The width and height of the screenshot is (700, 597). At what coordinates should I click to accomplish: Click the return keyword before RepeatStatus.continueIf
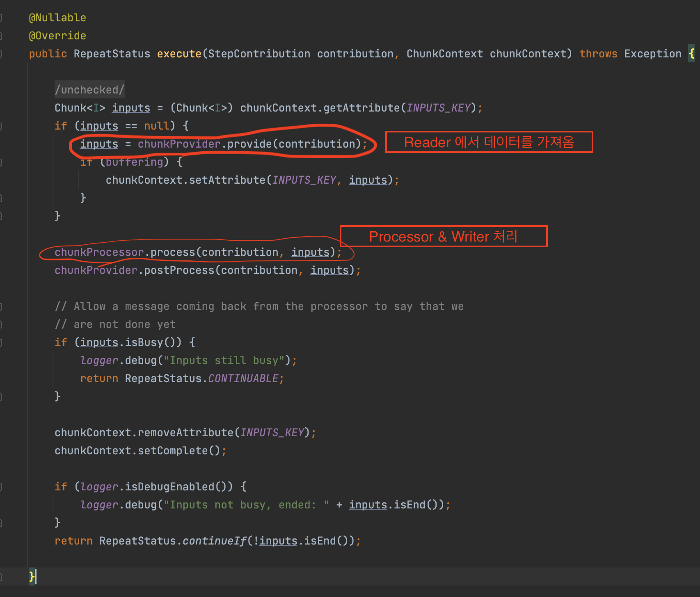[x=74, y=541]
